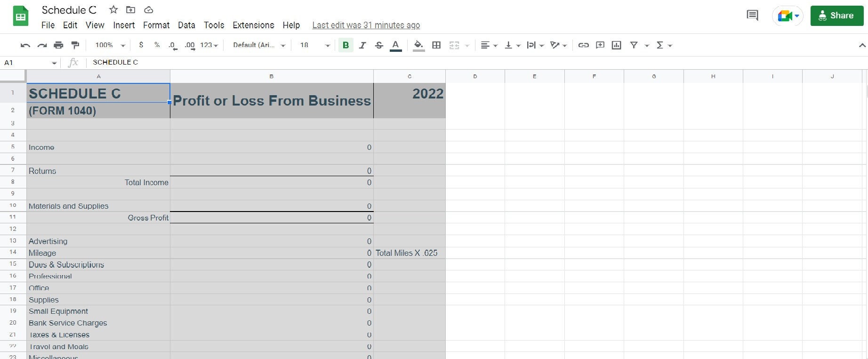868x359 pixels.
Task: Rename the Schedule C document title
Action: point(69,10)
